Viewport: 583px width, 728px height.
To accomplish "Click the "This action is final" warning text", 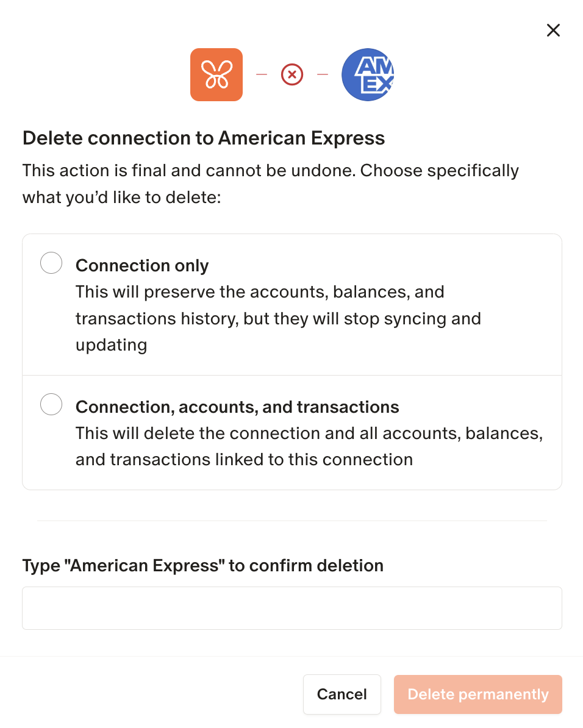I will point(270,184).
